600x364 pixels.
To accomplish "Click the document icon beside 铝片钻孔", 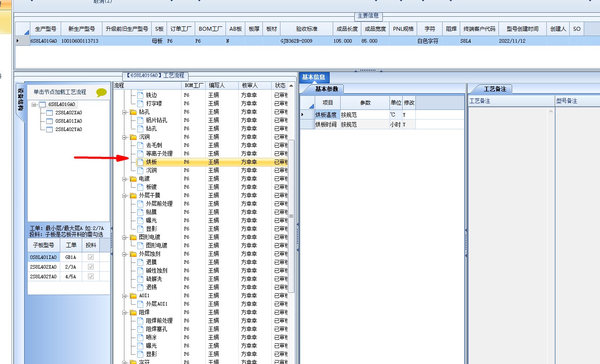I will (140, 120).
